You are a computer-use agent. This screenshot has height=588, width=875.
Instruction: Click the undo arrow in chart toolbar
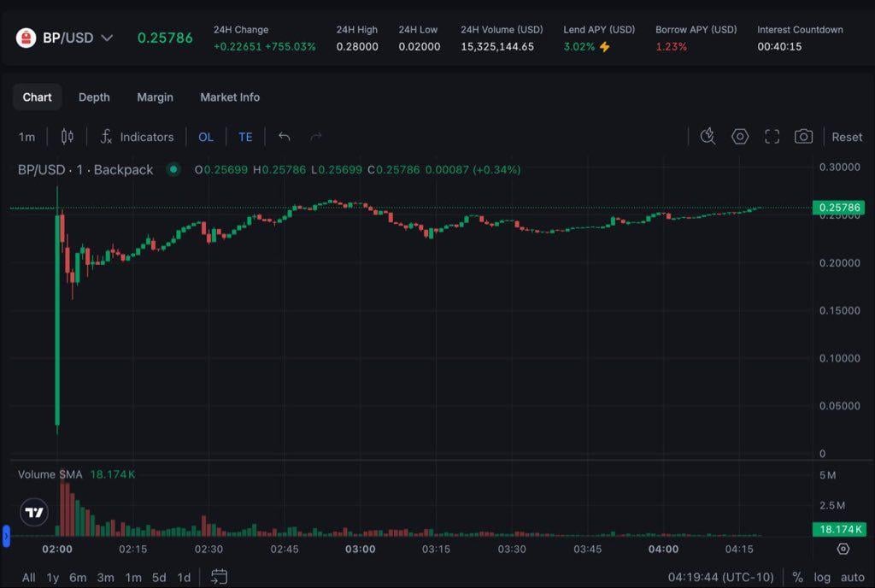285,137
